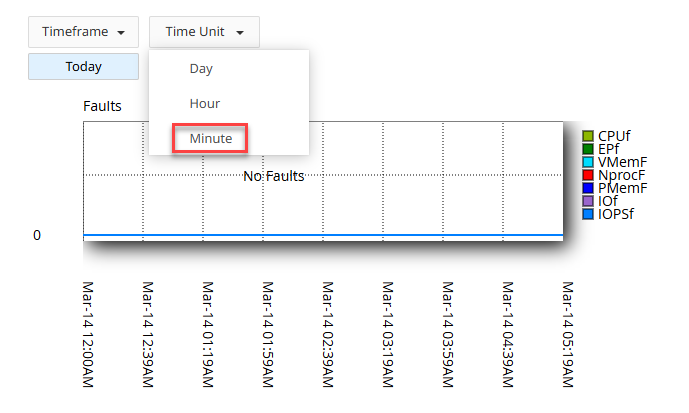Image resolution: width=689 pixels, height=413 pixels.
Task: Click the Faults chart title
Action: tap(102, 105)
